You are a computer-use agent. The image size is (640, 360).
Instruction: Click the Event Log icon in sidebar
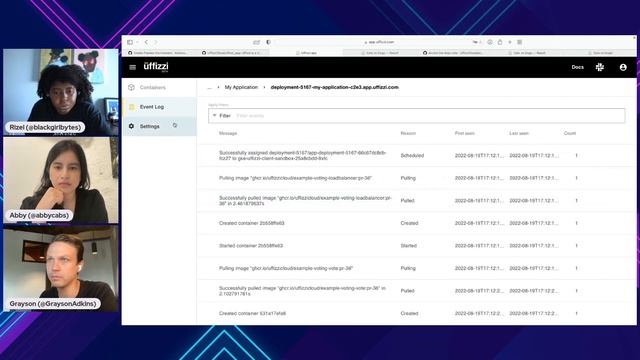click(x=131, y=107)
